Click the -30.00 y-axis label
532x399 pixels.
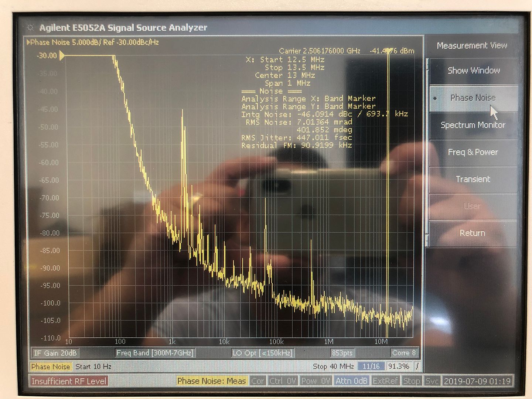coord(47,56)
